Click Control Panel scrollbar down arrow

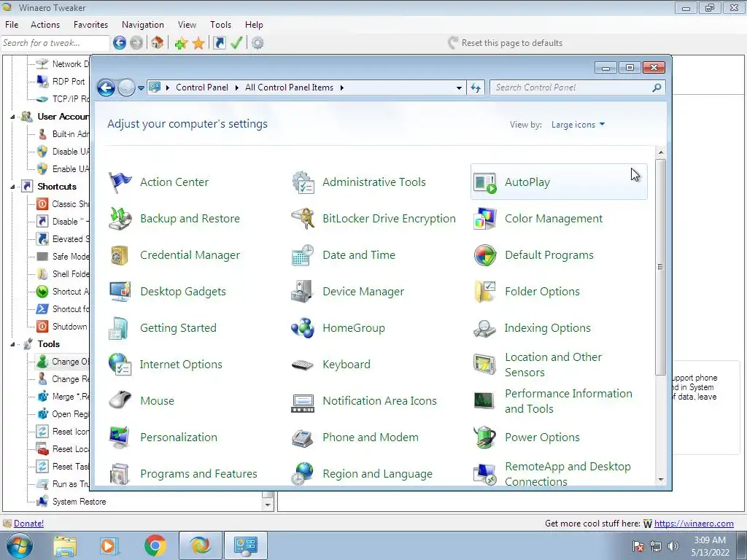tap(661, 480)
